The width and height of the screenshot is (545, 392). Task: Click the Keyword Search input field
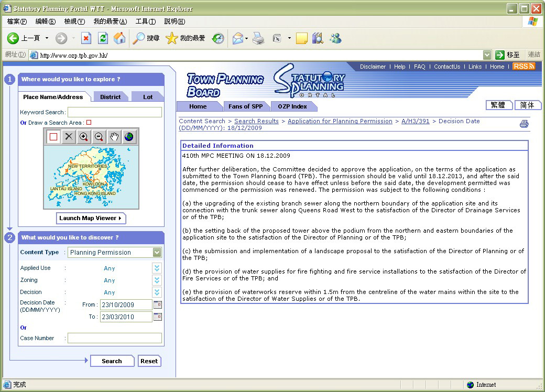coord(115,112)
